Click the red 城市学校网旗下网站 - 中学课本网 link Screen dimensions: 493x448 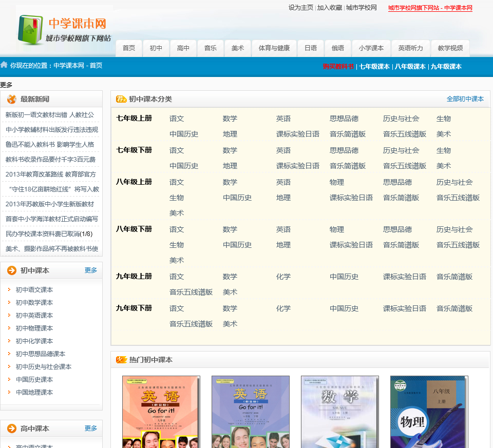pyautogui.click(x=430, y=8)
